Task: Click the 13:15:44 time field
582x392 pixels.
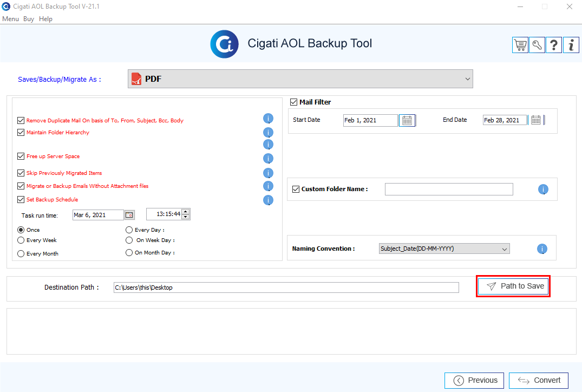Action: (164, 214)
